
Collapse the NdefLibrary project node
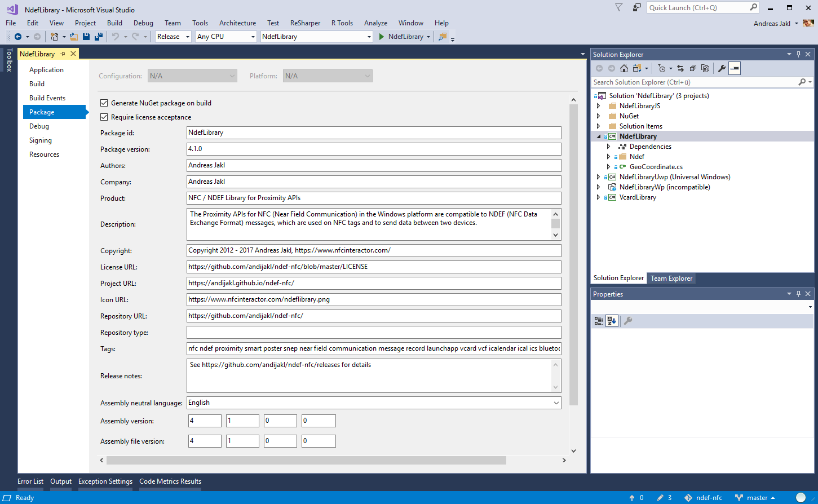click(599, 136)
